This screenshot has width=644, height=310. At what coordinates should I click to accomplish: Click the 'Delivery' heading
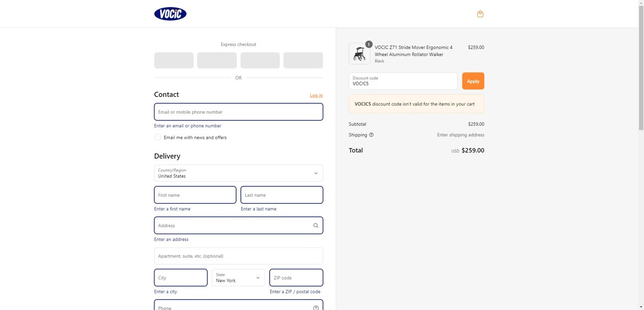[x=167, y=156]
